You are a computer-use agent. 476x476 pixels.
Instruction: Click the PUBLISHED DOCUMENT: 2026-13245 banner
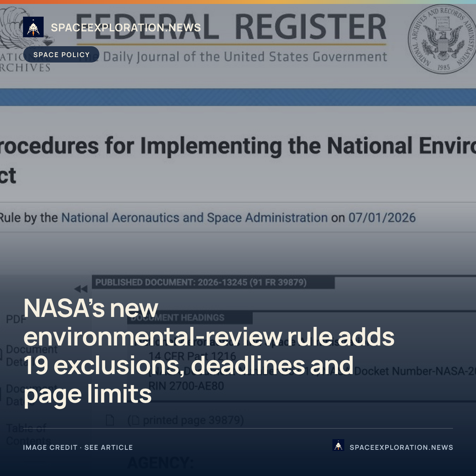coord(213,282)
